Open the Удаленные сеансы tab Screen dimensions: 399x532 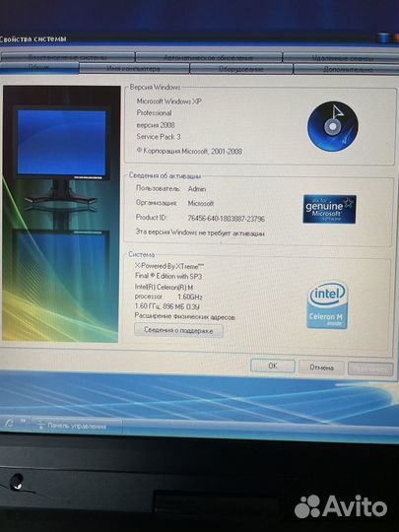(341, 58)
